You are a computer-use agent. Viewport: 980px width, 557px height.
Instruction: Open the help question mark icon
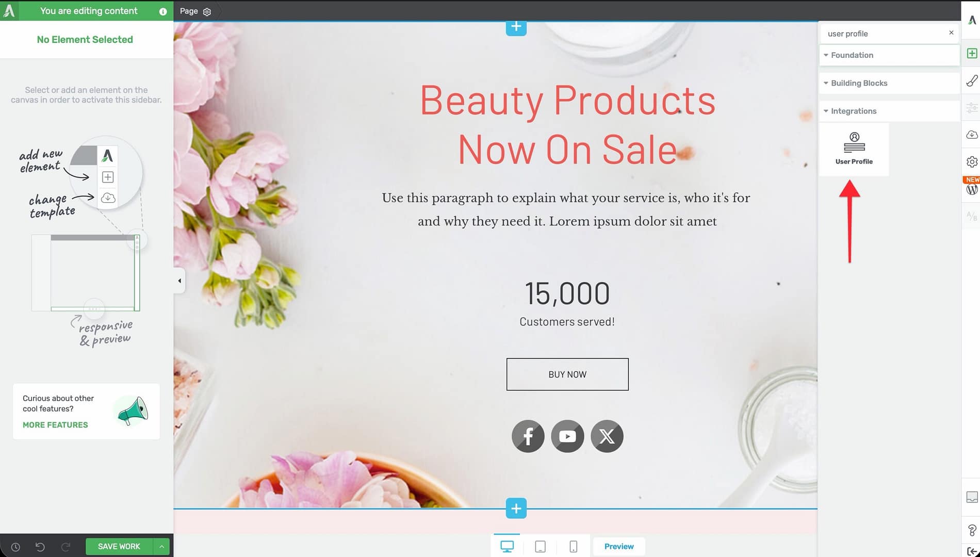coord(972,530)
